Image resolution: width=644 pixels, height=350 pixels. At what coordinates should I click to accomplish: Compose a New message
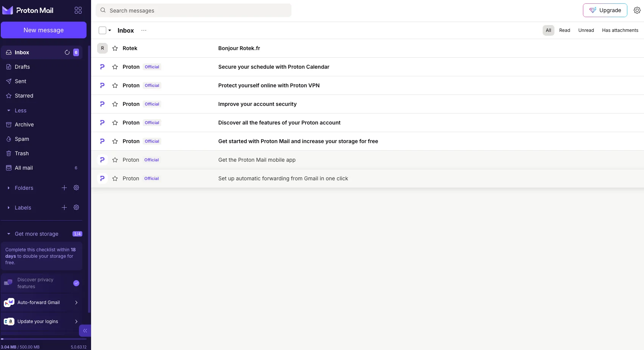coord(44,30)
